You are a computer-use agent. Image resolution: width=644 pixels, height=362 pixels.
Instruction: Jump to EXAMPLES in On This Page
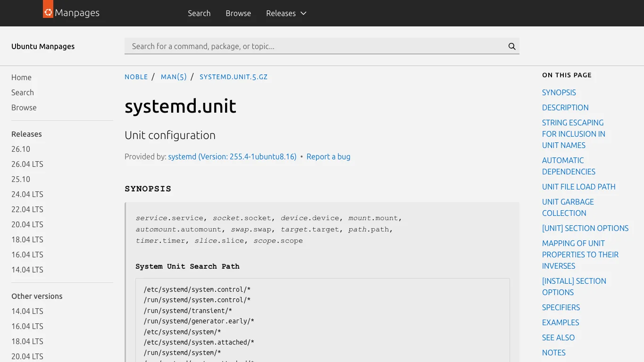click(560, 322)
